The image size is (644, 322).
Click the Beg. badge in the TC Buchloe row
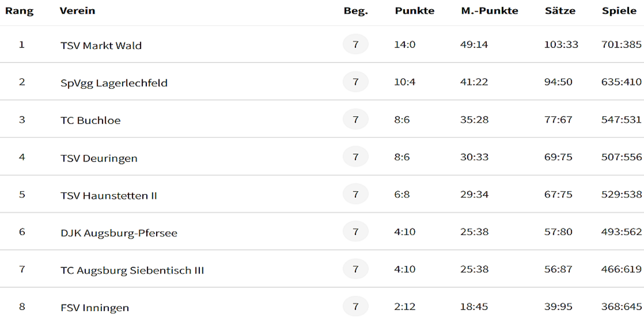coord(355,120)
